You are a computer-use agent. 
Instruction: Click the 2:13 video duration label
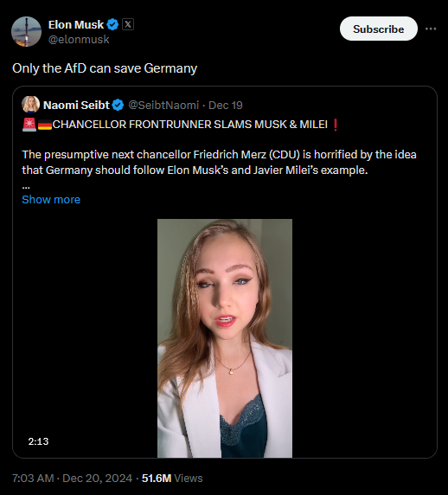(x=38, y=441)
